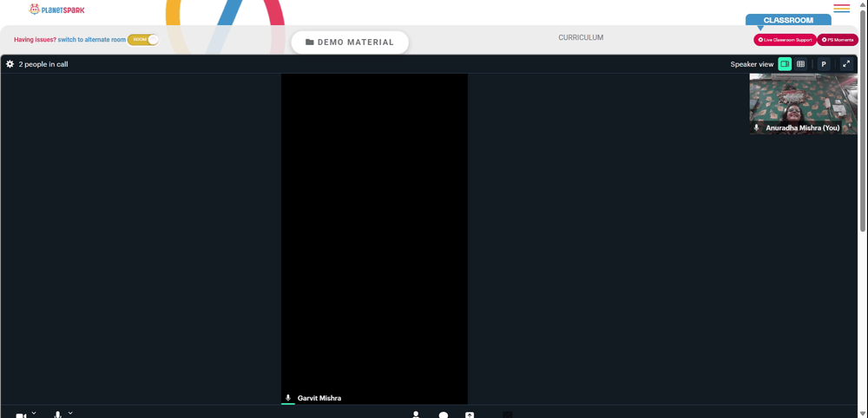Screen dimensions: 868x418
Task: Open the chat bubble icon
Action: coord(444,415)
